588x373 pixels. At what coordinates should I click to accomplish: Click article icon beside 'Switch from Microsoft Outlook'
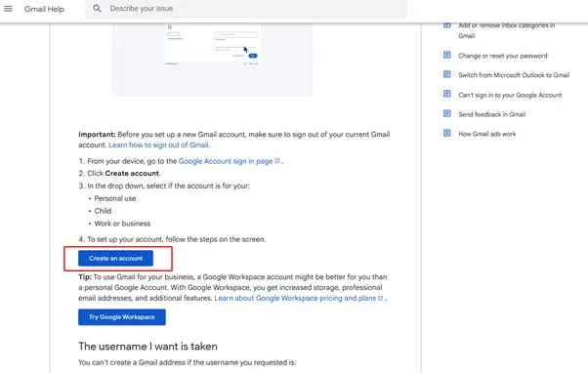pos(447,74)
